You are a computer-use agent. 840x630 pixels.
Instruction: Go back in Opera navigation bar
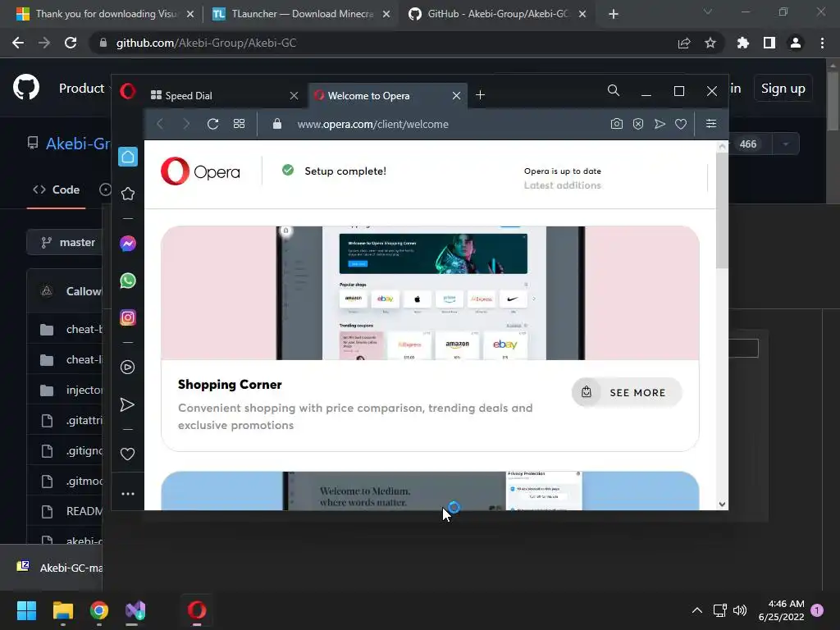pyautogui.click(x=160, y=124)
